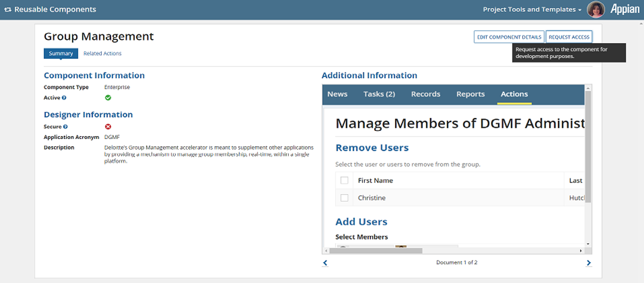
Task: Click the Designer Information heading
Action: click(x=88, y=114)
